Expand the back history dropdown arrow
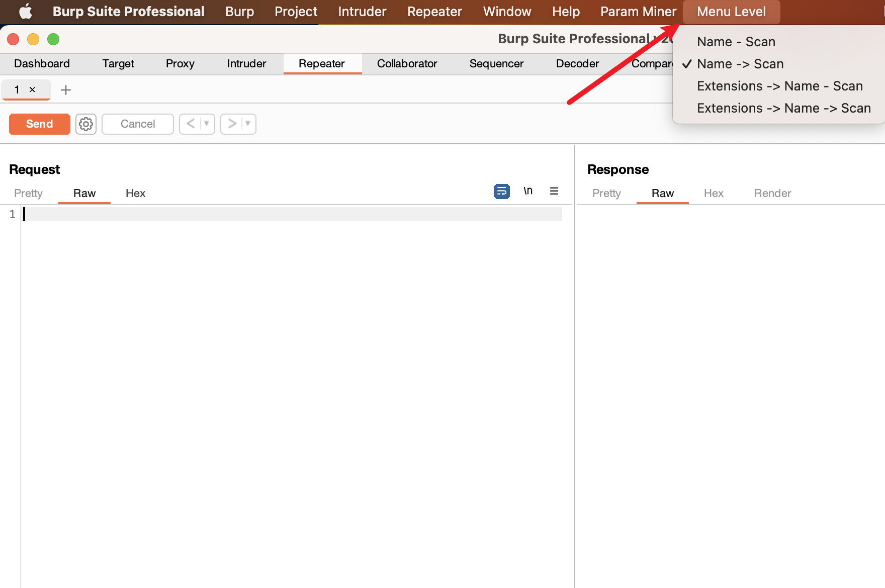 [207, 124]
